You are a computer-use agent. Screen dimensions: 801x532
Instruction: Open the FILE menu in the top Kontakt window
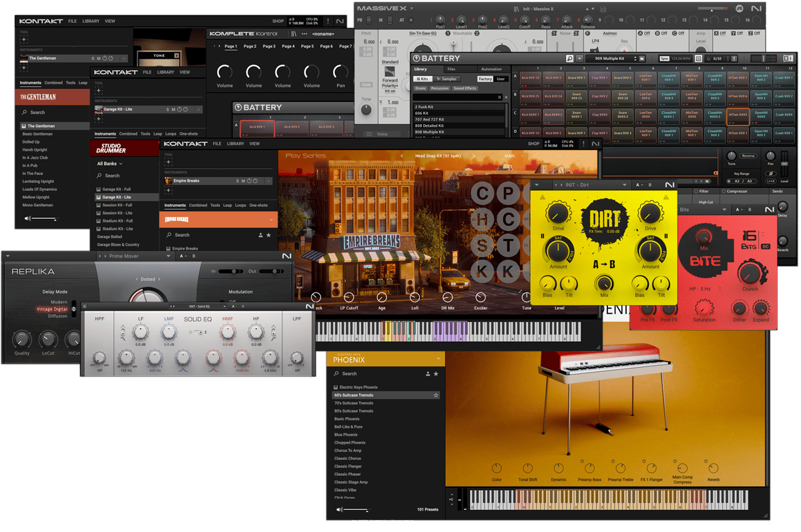point(72,21)
